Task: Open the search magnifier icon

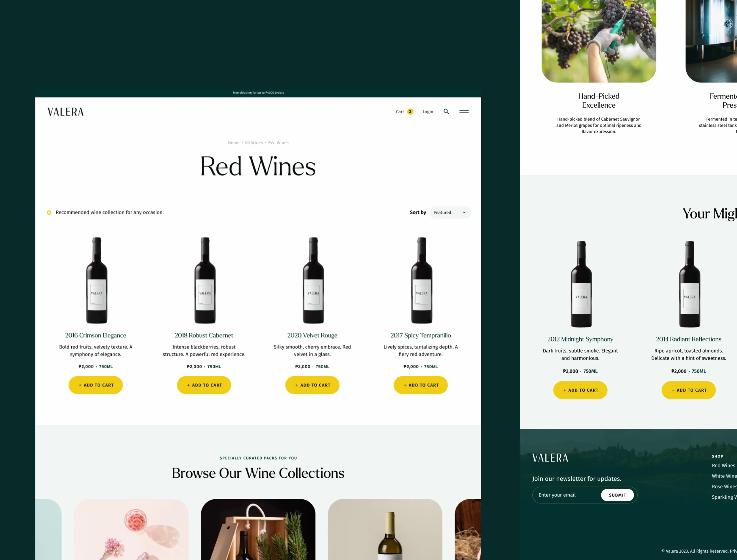Action: point(446,112)
